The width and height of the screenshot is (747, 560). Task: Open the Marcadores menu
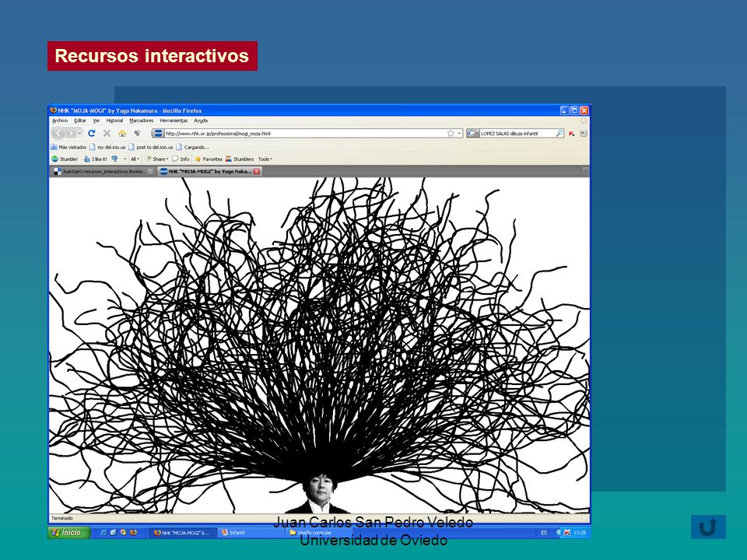pos(142,121)
